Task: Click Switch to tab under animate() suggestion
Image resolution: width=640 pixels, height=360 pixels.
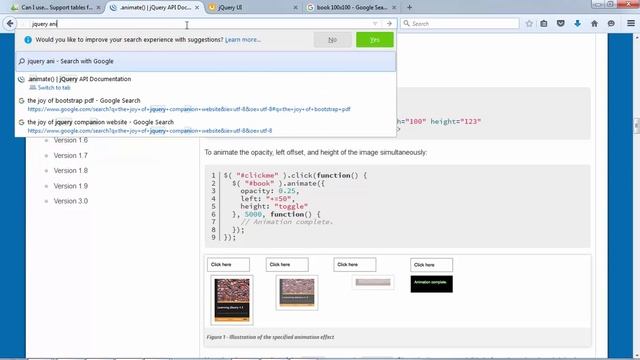Action: click(54, 87)
